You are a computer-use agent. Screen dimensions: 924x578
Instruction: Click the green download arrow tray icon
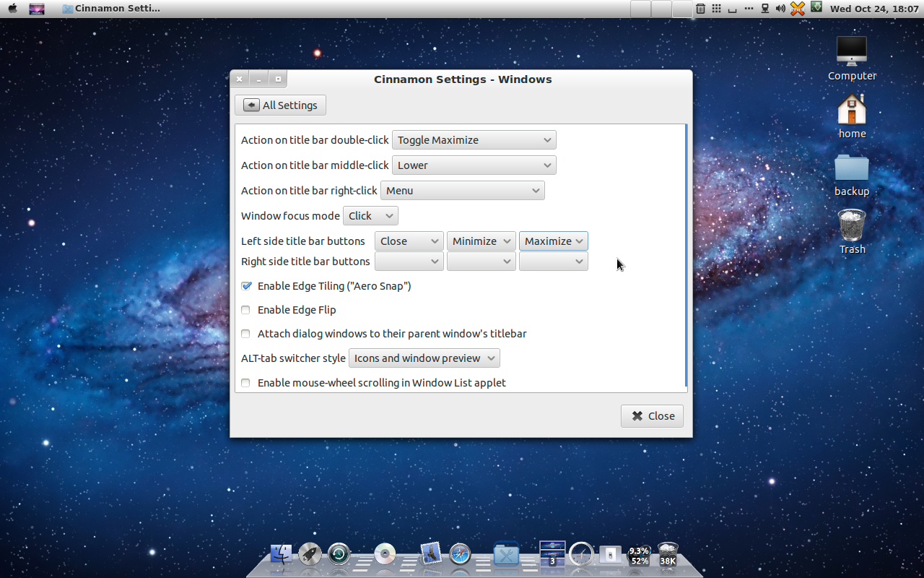[816, 7]
